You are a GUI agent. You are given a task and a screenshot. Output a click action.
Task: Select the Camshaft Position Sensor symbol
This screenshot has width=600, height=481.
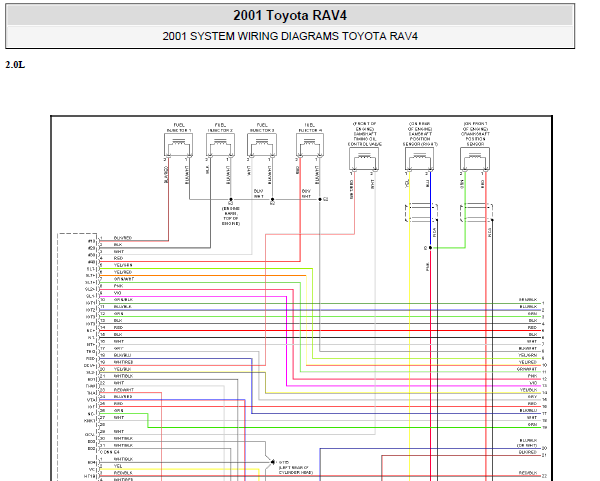[420, 159]
